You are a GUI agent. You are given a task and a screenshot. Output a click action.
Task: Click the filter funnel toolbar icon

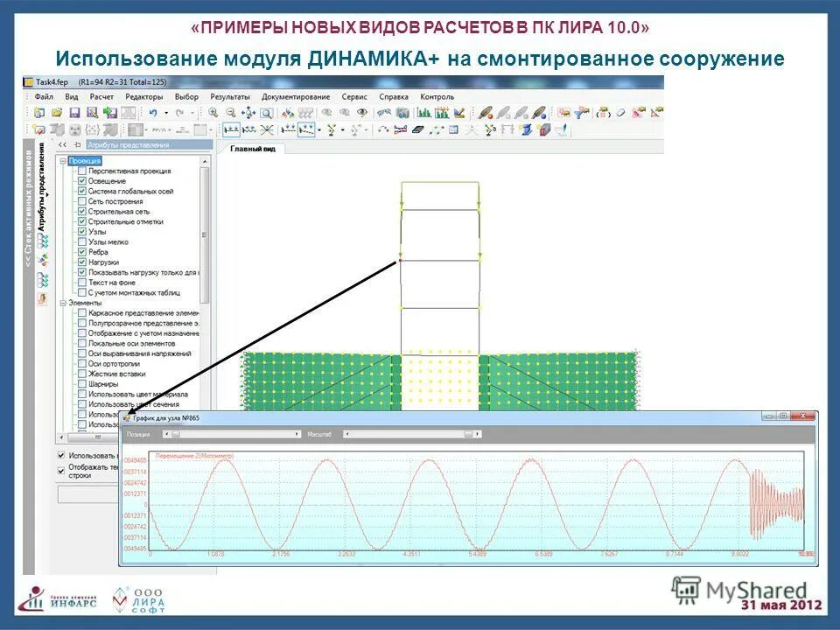581,113
